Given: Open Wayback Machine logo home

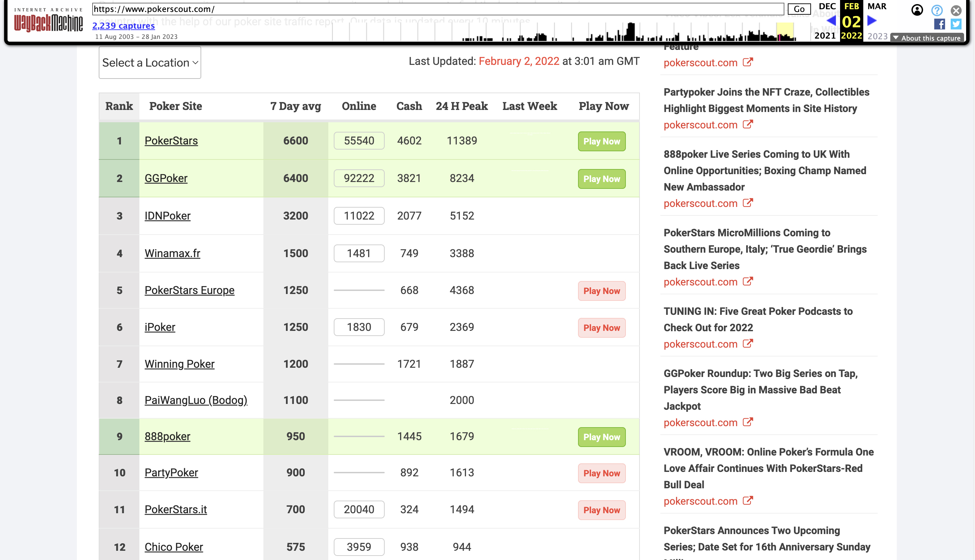Looking at the screenshot, I should tap(48, 20).
